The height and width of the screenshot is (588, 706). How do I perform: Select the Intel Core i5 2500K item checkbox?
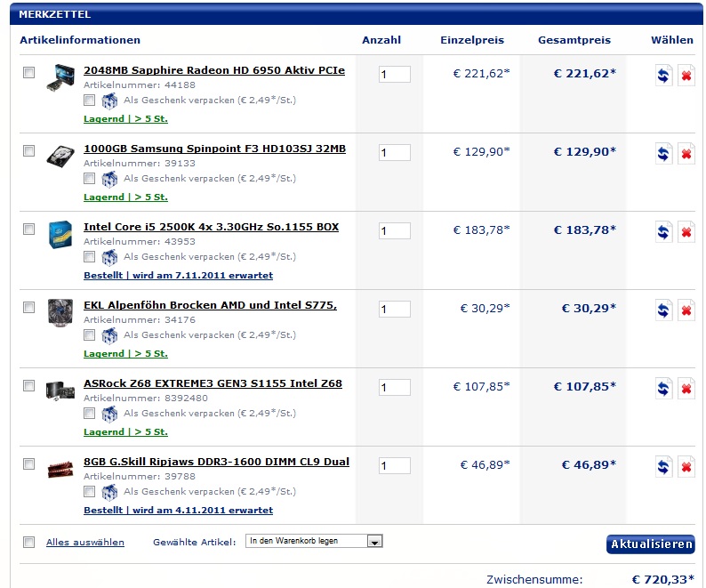click(x=28, y=230)
